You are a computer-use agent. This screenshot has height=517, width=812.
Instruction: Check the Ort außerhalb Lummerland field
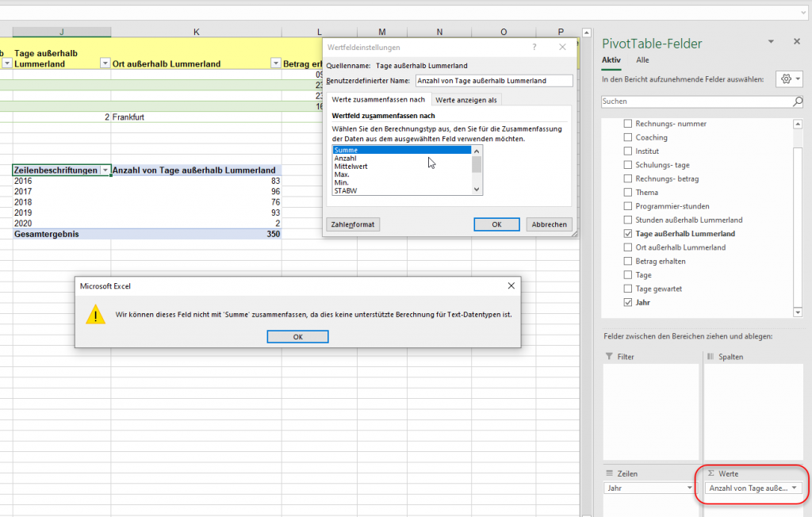(x=628, y=247)
